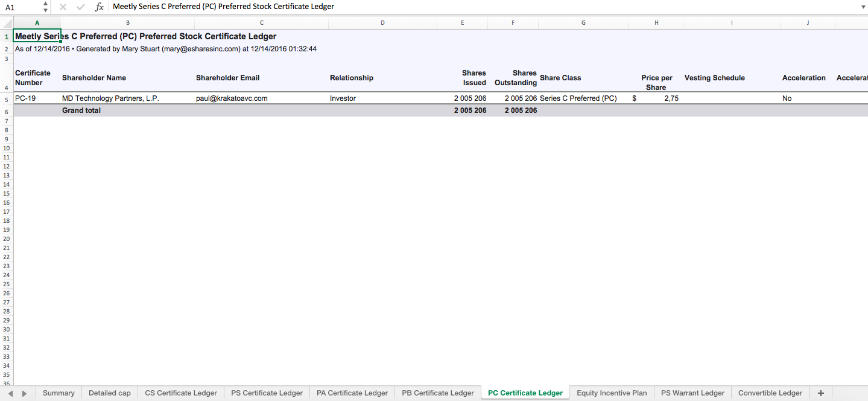Select row 20 header
This screenshot has height=401, width=868.
click(x=7, y=239)
